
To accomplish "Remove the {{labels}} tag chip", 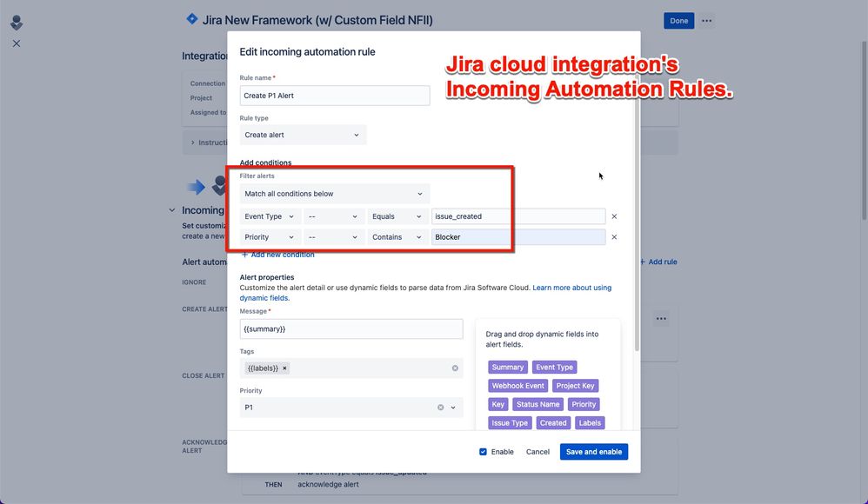I will click(284, 368).
